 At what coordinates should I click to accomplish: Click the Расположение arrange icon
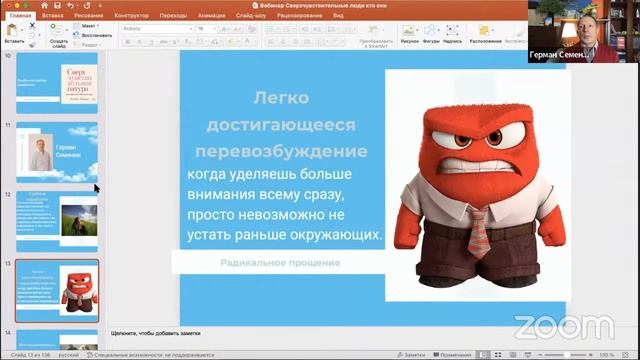pyautogui.click(x=484, y=30)
